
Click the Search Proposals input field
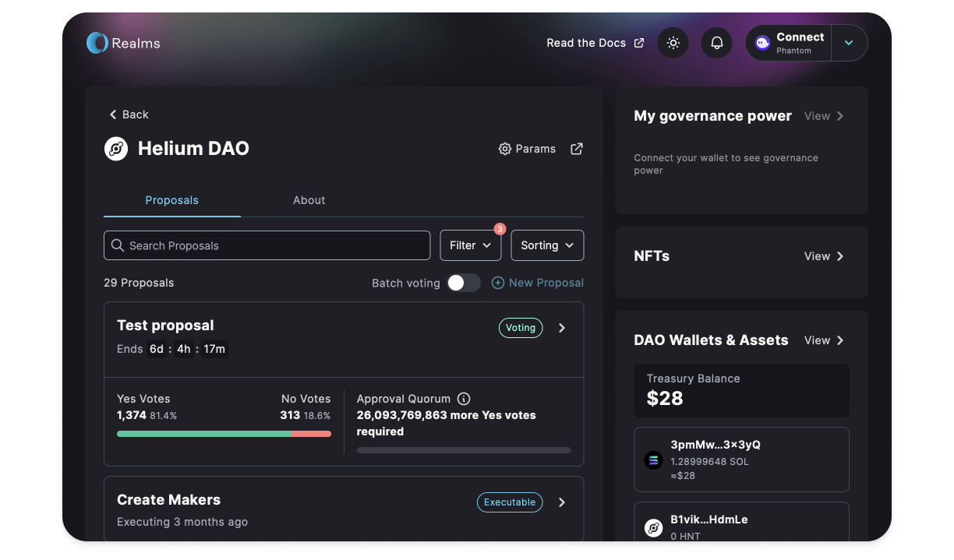coord(267,245)
